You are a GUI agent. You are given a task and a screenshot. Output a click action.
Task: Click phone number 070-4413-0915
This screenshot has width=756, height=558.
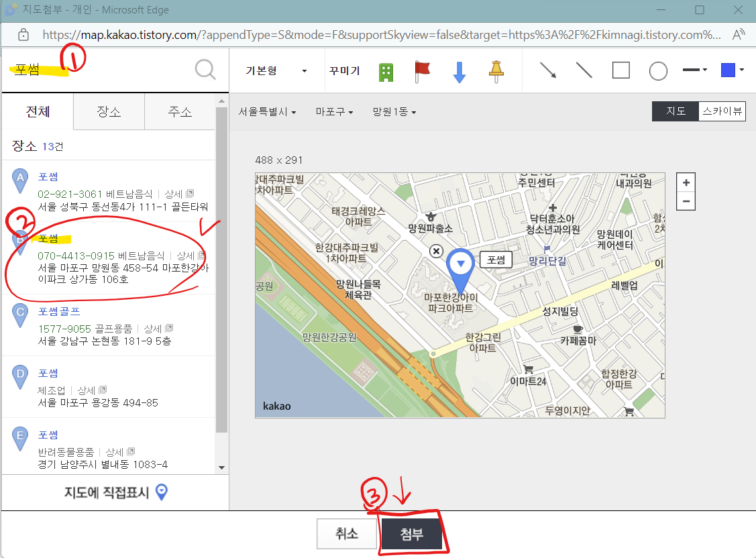(x=76, y=256)
